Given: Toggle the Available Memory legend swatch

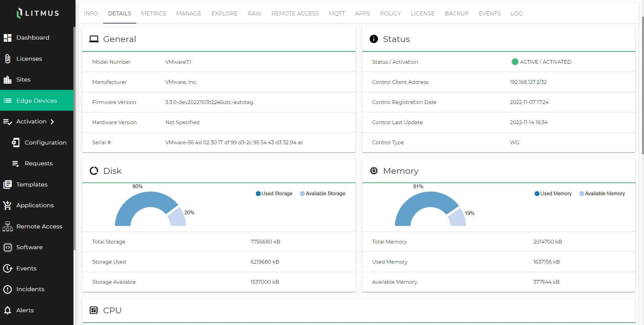Looking at the screenshot, I should click(x=582, y=194).
